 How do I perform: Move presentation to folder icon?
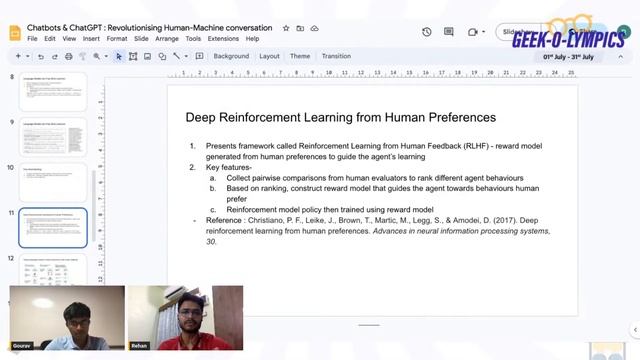(300, 28)
